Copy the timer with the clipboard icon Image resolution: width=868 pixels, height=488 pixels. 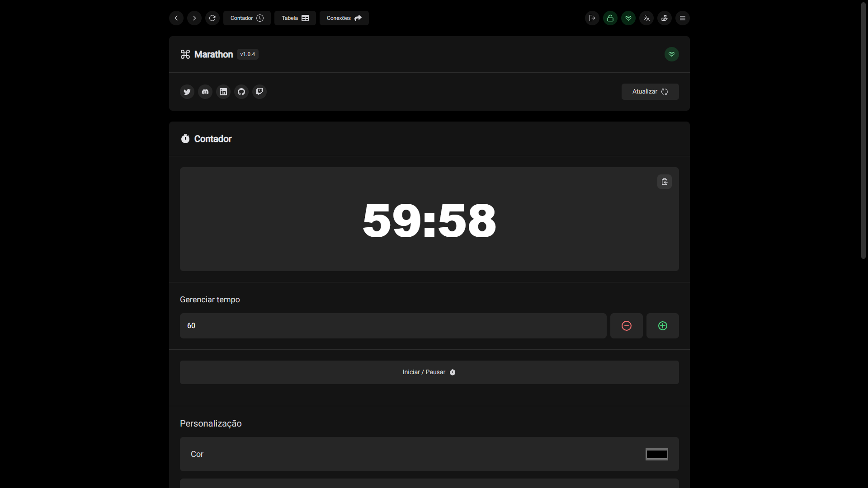click(664, 182)
